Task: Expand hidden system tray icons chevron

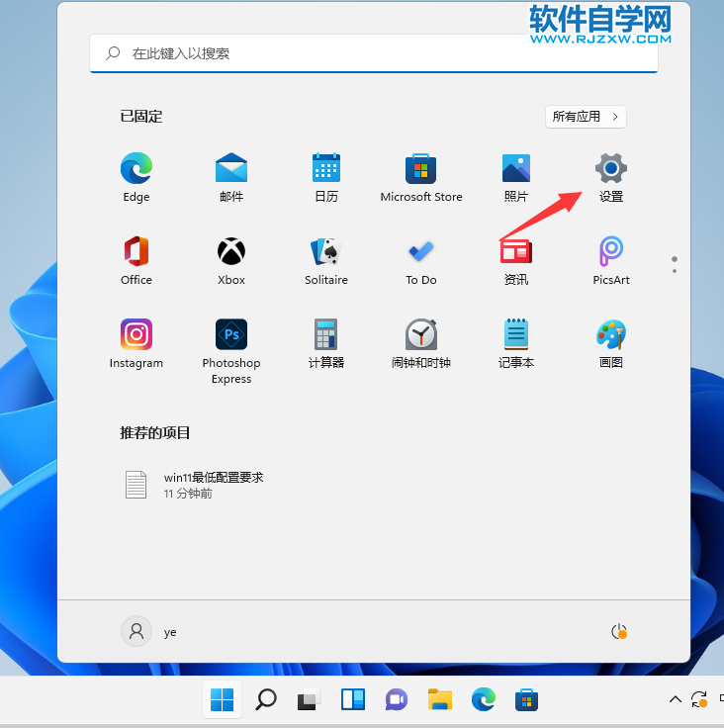Action: coord(676,699)
